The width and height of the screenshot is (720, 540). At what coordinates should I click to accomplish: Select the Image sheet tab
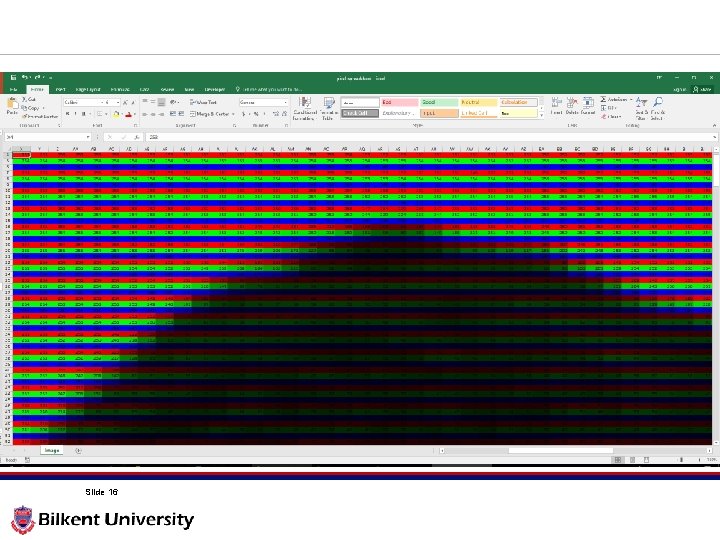(x=51, y=450)
